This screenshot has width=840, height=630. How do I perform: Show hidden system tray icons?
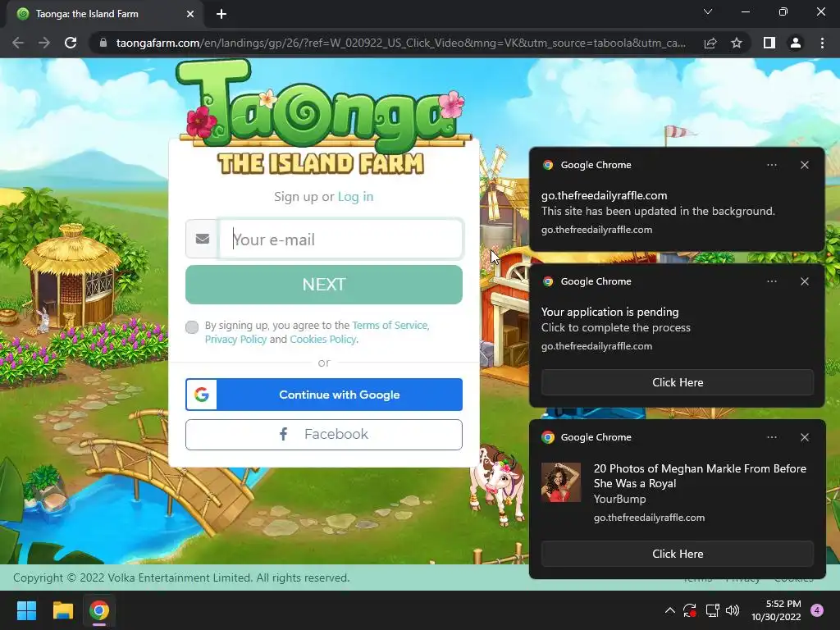(x=669, y=610)
